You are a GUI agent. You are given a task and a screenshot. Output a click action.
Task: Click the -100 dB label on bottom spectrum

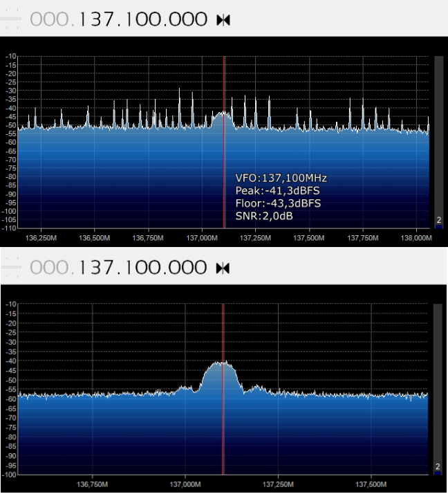click(x=9, y=475)
